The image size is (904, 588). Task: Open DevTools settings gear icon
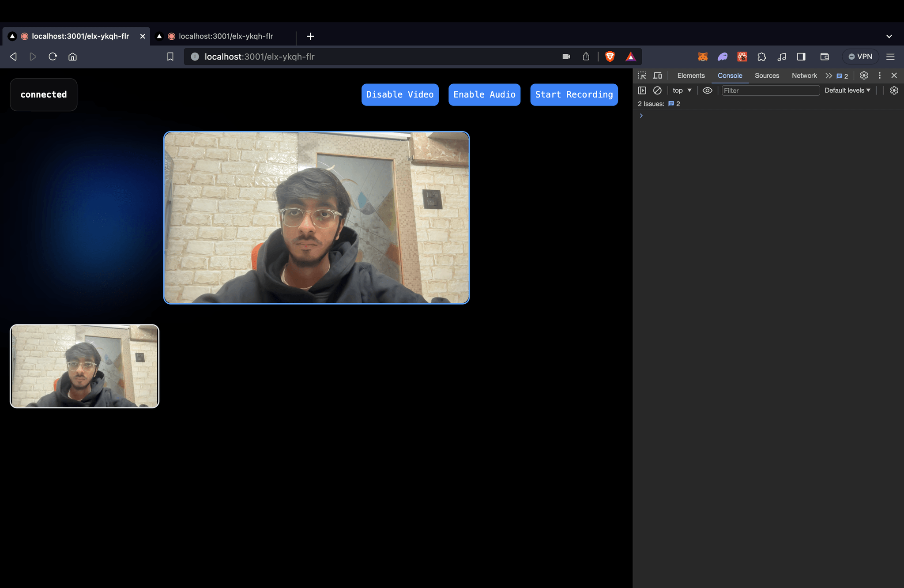coord(864,75)
